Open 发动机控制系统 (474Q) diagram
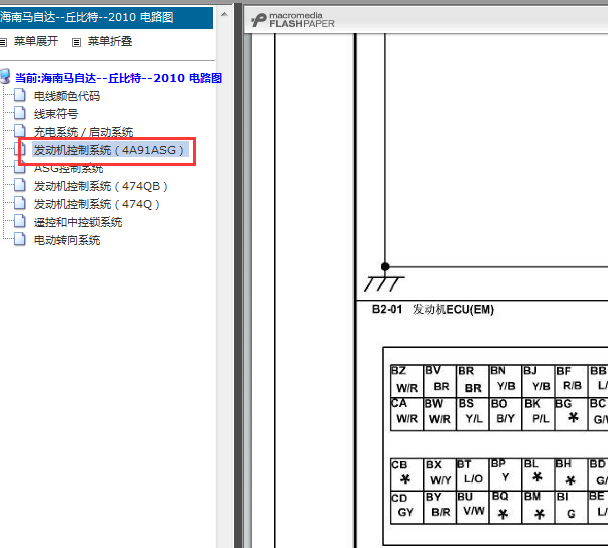The height and width of the screenshot is (548, 608). [97, 204]
